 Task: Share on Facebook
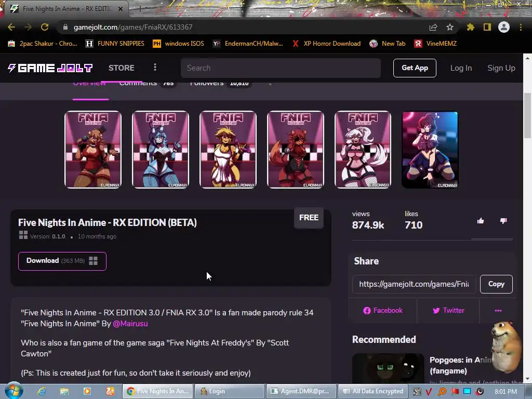click(x=383, y=311)
